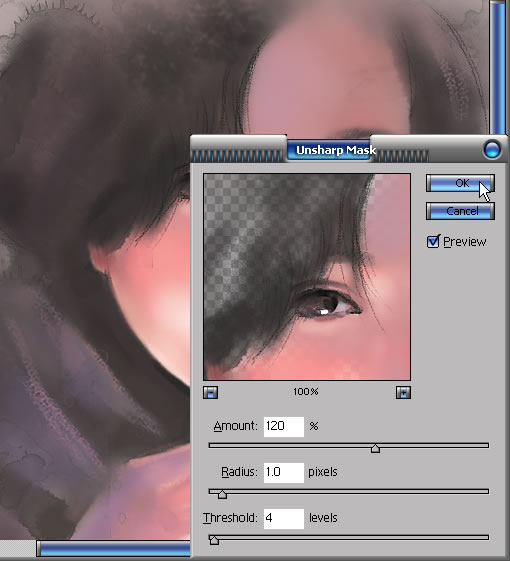Click the Radius slider handle
The height and width of the screenshot is (561, 510).
222,494
